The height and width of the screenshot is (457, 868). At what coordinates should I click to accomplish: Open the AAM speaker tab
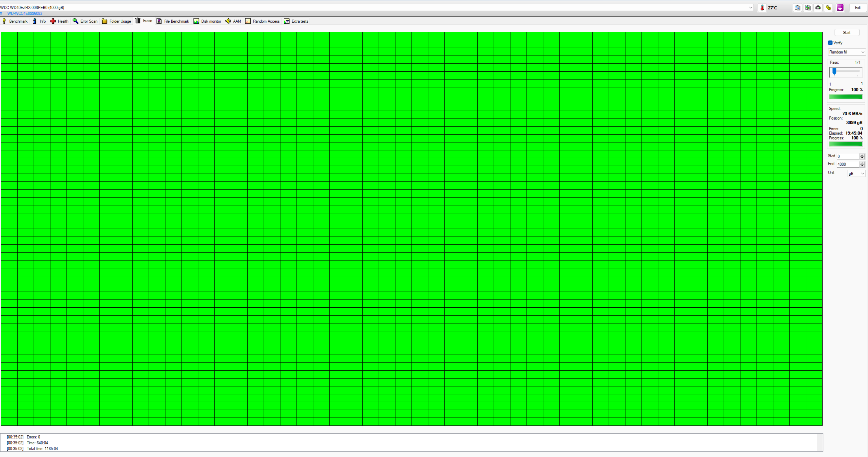tap(233, 21)
